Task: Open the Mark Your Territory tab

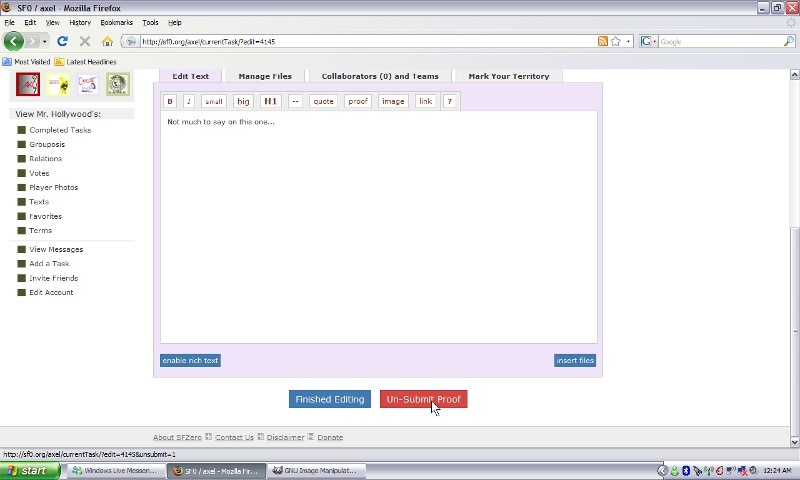Action: point(508,76)
